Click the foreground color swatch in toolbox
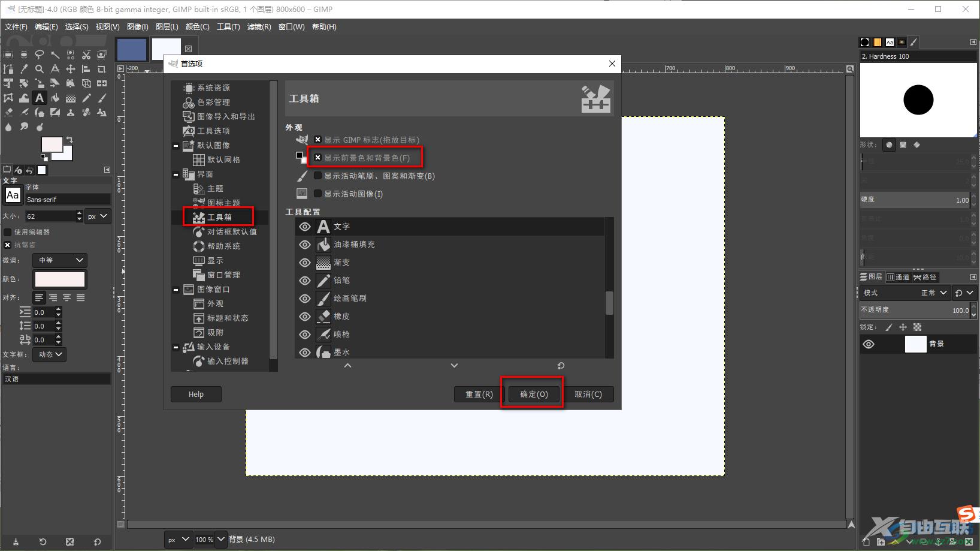980x551 pixels. pyautogui.click(x=52, y=144)
